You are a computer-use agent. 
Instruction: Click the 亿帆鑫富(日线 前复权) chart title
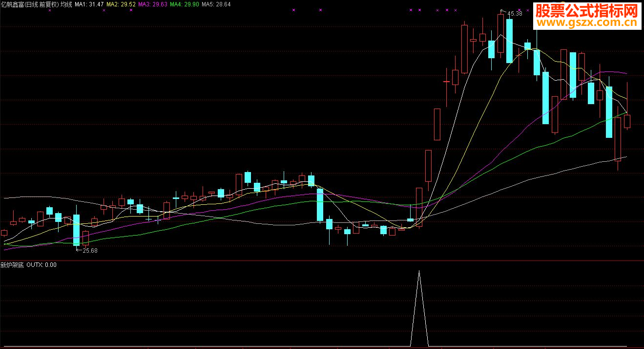30,4
